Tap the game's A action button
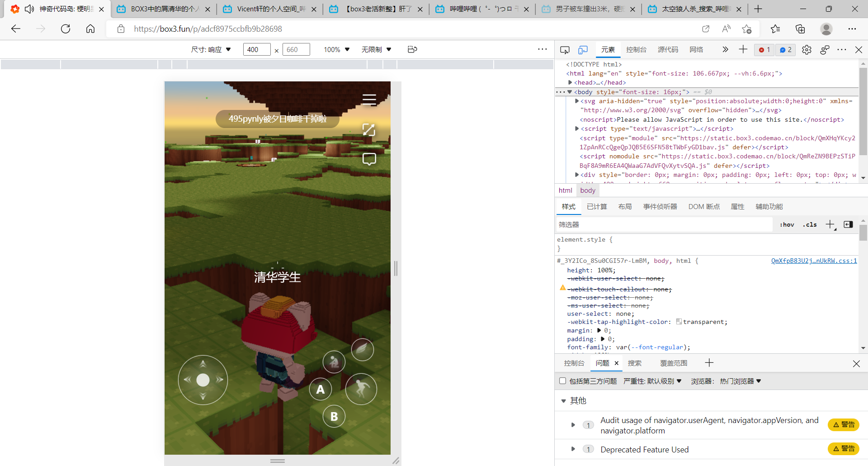Screen dimensions: 868x466 321,389
